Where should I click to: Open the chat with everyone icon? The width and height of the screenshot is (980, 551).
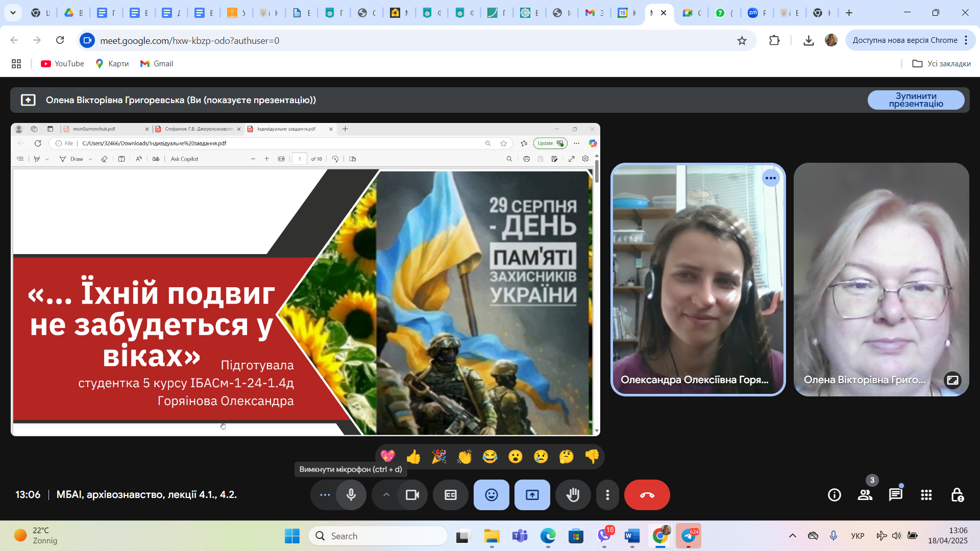(x=896, y=495)
